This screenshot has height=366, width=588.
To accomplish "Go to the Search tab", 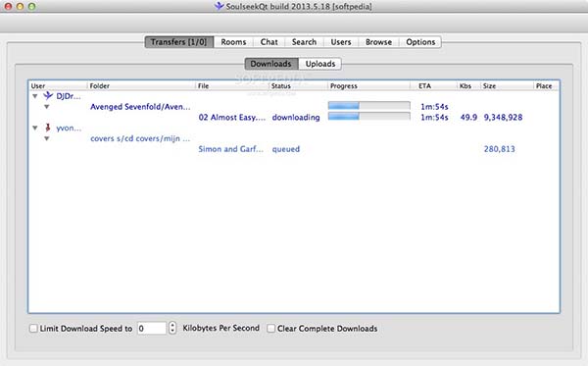I will 304,42.
